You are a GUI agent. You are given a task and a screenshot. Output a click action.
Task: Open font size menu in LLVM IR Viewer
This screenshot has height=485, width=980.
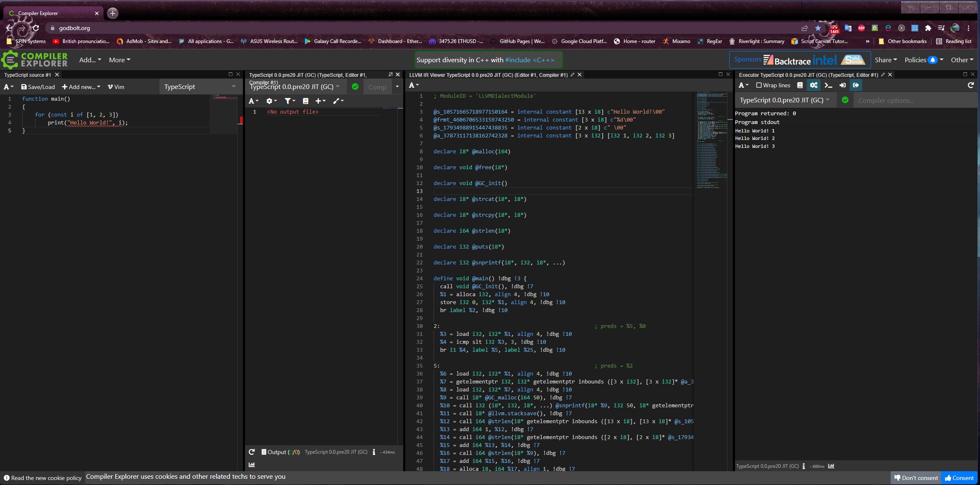[x=413, y=85]
